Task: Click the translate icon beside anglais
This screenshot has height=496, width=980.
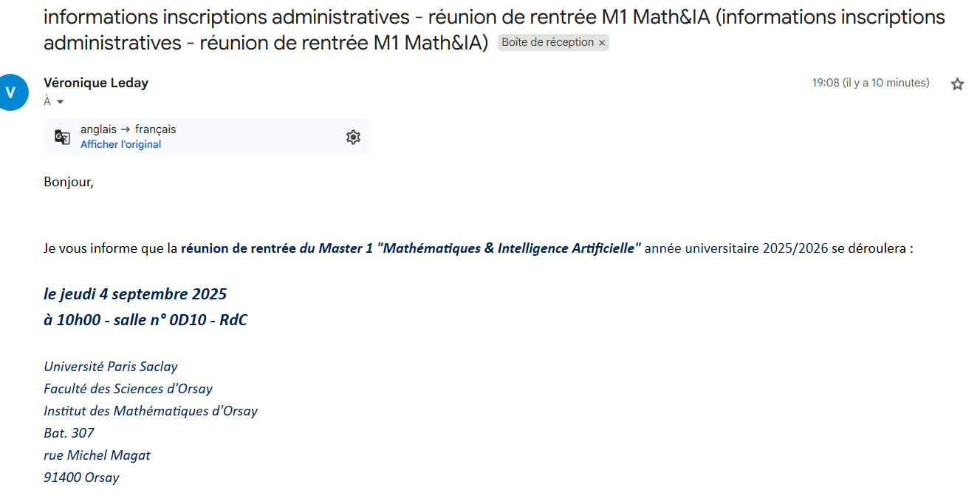Action: coord(62,137)
